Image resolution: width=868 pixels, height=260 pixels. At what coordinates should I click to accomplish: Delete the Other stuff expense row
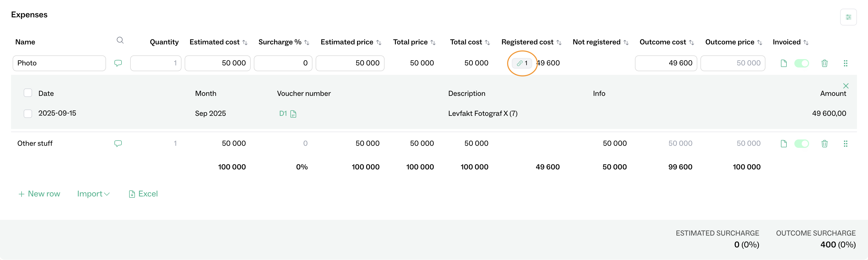824,144
